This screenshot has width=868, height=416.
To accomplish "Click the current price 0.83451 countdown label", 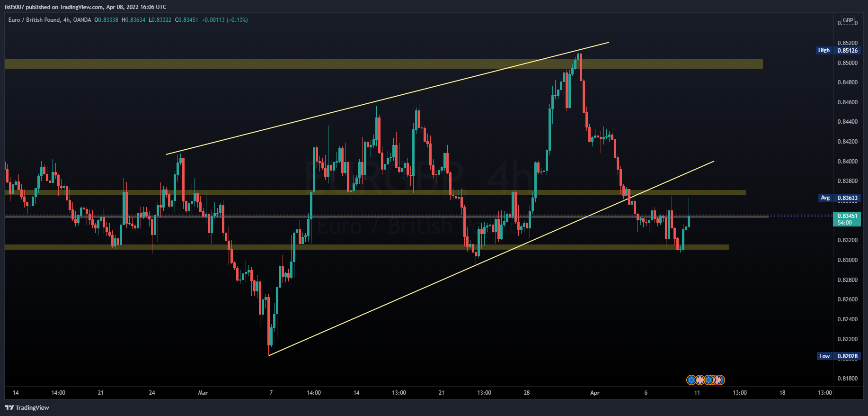I will click(847, 219).
